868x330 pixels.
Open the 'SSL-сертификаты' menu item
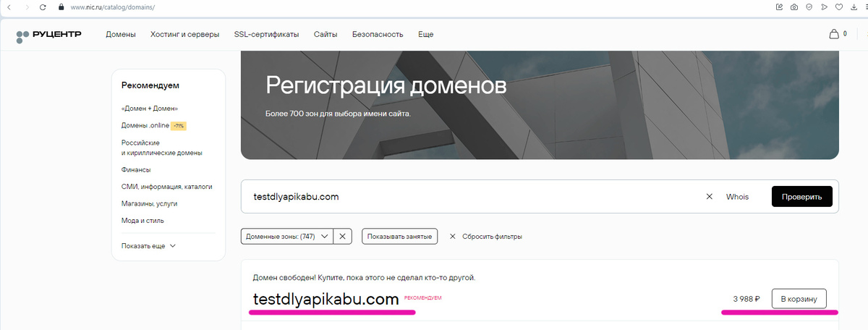tap(266, 35)
